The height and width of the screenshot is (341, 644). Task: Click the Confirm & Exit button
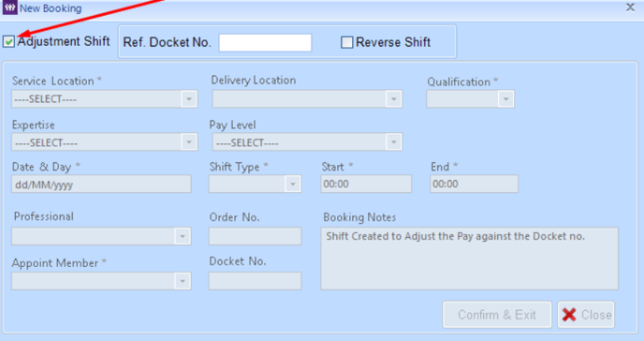[x=497, y=315]
